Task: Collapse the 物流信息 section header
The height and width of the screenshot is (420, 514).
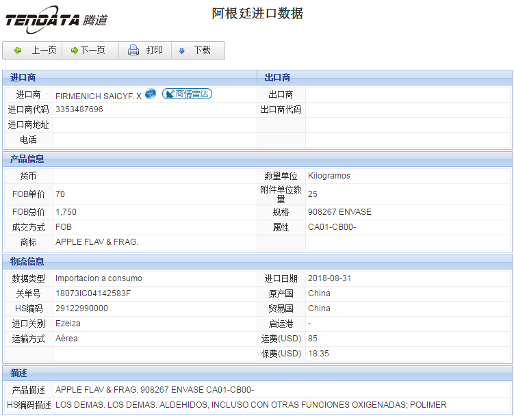Action: tap(27, 261)
